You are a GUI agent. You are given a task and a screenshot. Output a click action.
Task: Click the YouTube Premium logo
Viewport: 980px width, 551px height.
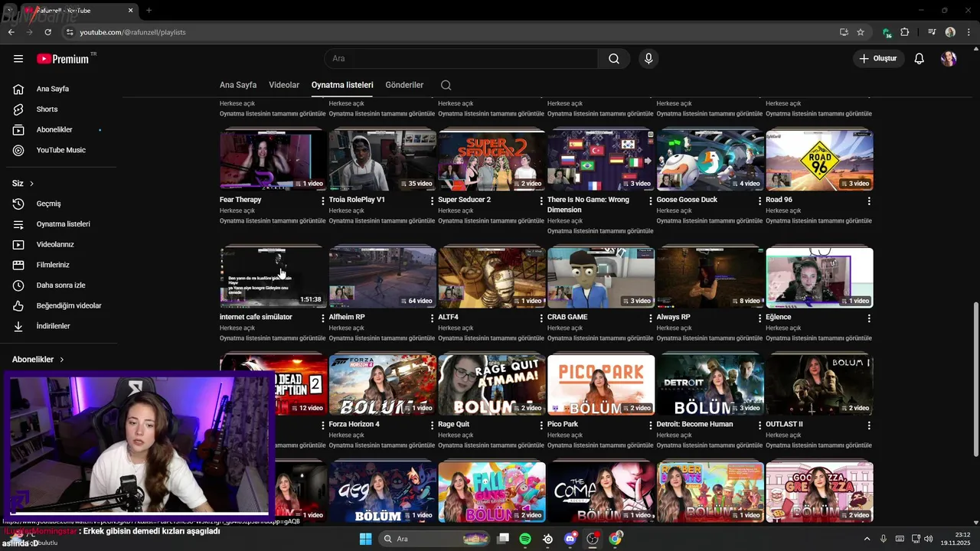pos(63,59)
